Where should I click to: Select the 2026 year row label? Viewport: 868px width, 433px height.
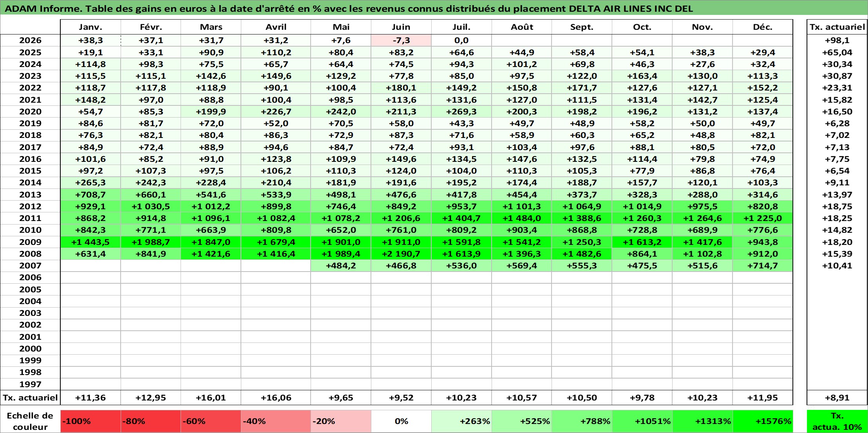click(30, 40)
